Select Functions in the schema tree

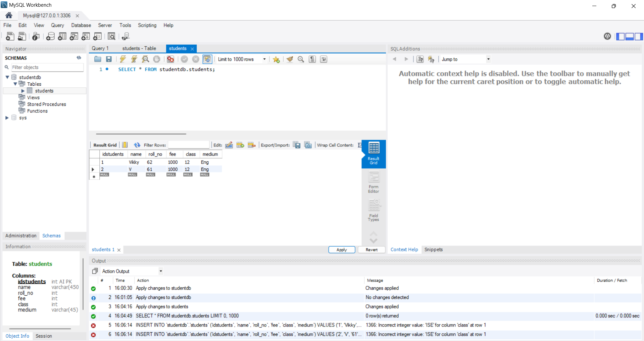coord(37,111)
